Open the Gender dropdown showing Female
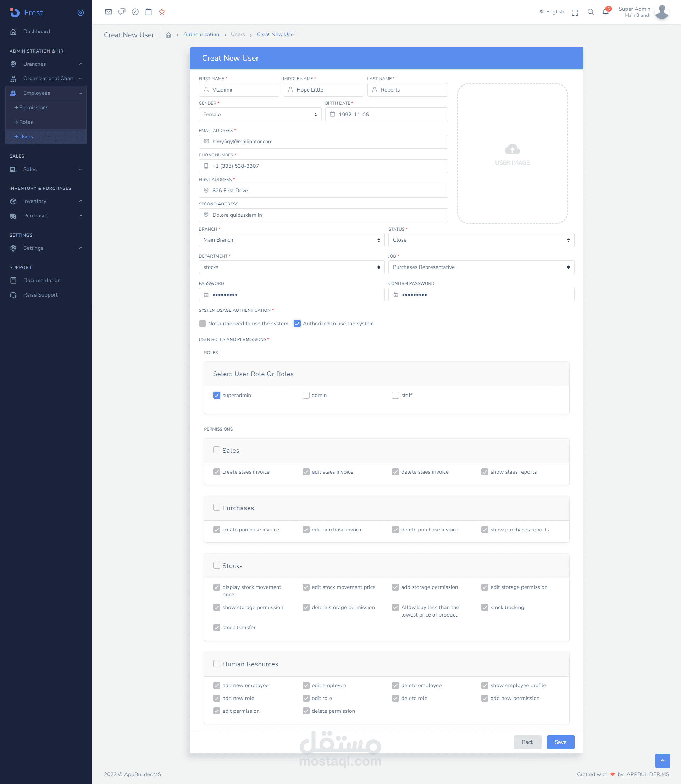Image resolution: width=681 pixels, height=784 pixels. pyautogui.click(x=260, y=114)
